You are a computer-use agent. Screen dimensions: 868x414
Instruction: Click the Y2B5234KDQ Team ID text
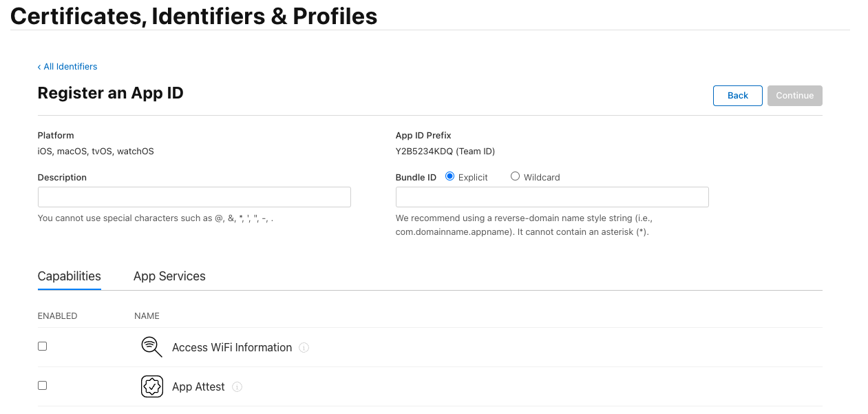coord(446,151)
